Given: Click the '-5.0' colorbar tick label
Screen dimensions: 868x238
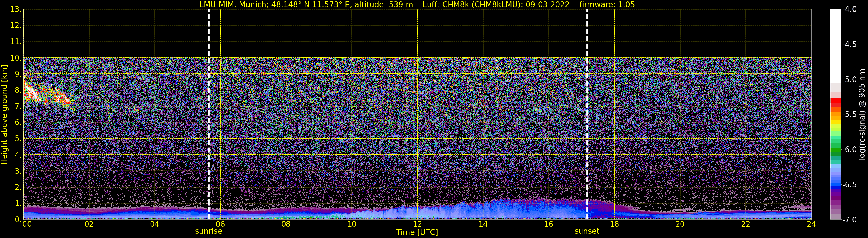Looking at the screenshot, I should click(850, 80).
